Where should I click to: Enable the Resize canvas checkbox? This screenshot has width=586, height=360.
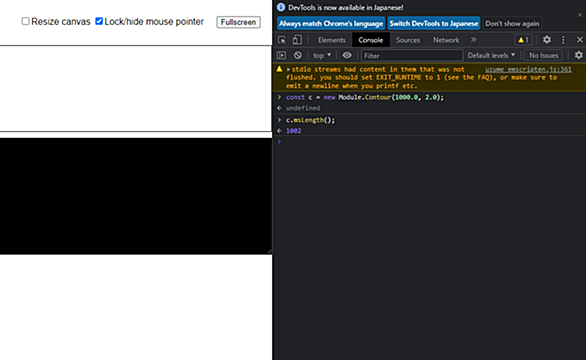25,21
